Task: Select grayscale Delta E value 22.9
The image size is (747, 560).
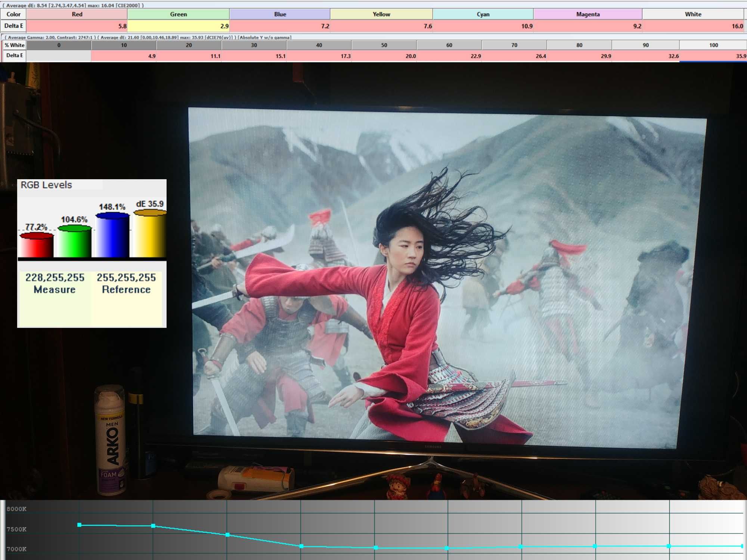Action: click(x=449, y=56)
